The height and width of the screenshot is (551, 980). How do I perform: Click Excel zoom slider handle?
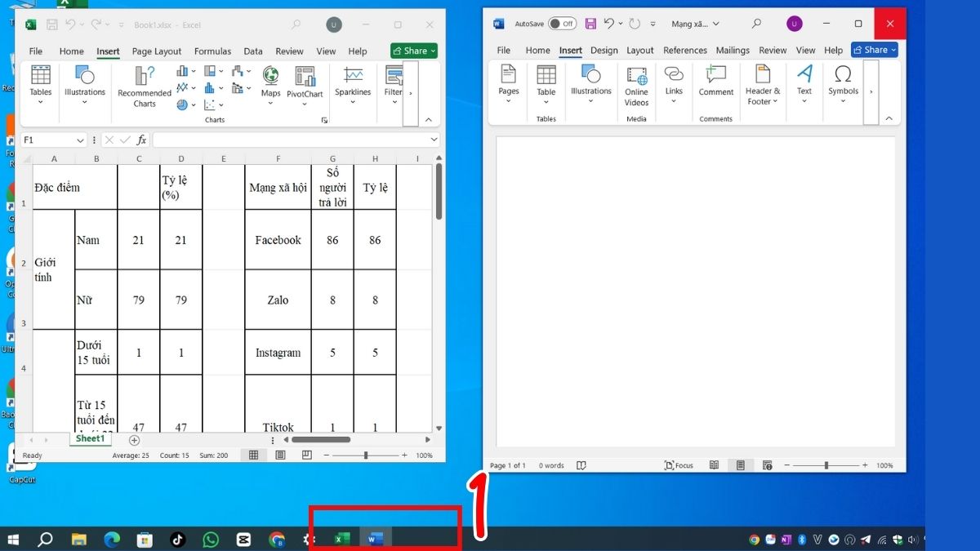coord(365,455)
